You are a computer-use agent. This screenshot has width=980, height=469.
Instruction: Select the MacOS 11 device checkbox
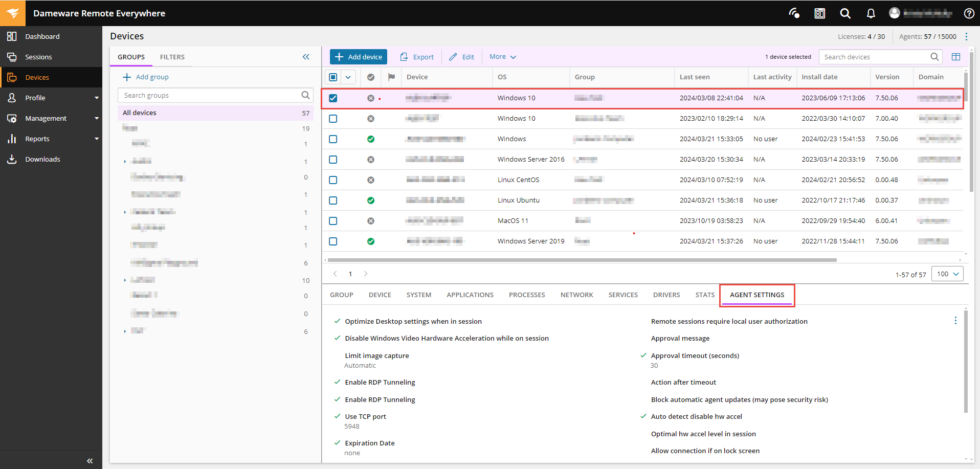(x=333, y=221)
